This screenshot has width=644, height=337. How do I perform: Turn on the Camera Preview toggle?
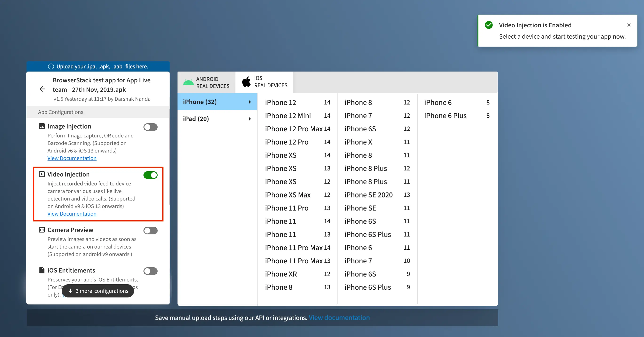tap(150, 231)
